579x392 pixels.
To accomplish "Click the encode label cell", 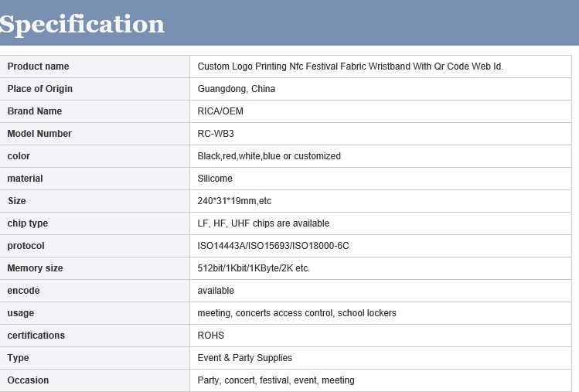I will click(x=24, y=291).
